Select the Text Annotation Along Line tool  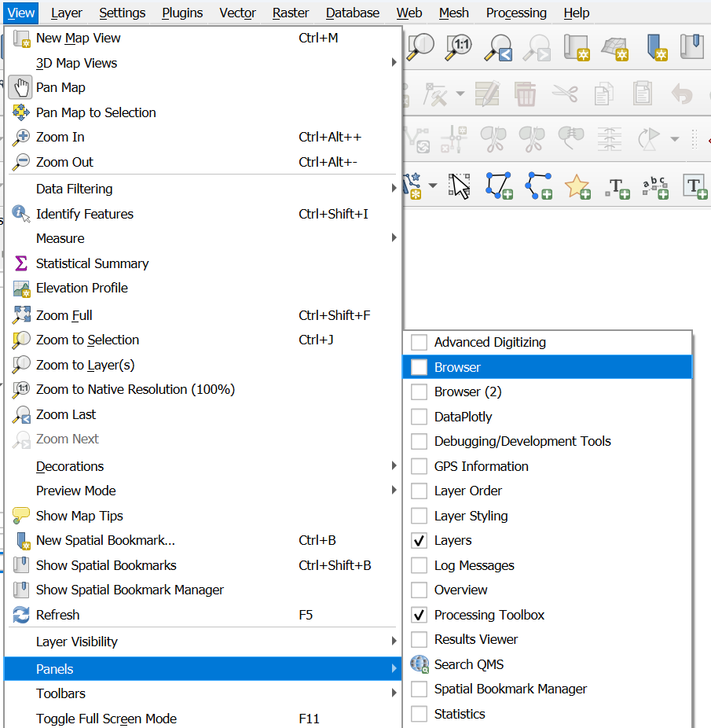pos(655,186)
